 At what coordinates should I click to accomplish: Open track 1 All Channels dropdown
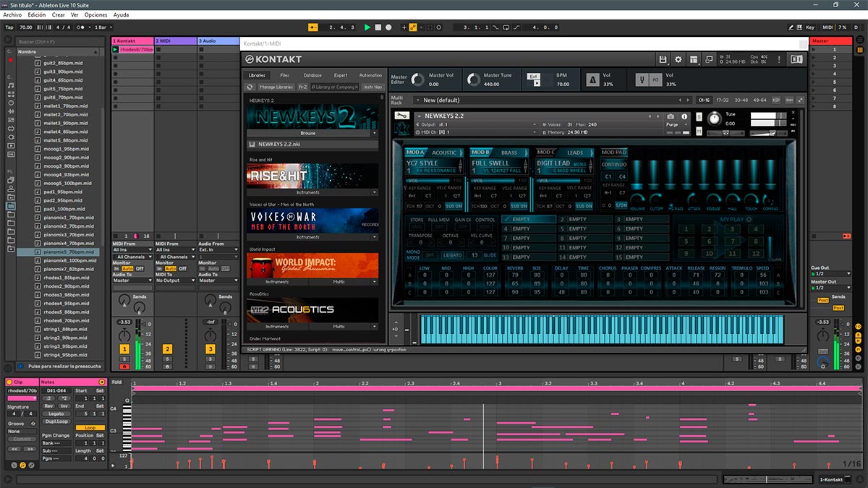[x=132, y=257]
